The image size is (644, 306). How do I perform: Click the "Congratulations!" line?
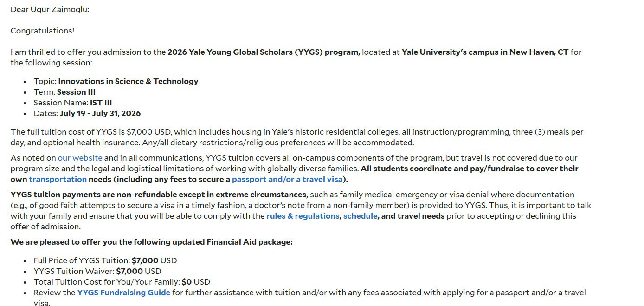(x=42, y=31)
